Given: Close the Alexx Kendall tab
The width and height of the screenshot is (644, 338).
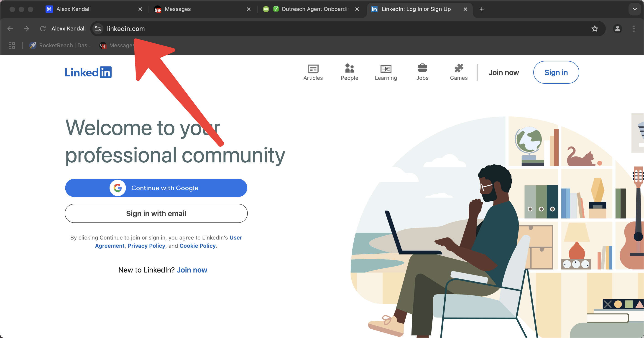Looking at the screenshot, I should coord(140,9).
